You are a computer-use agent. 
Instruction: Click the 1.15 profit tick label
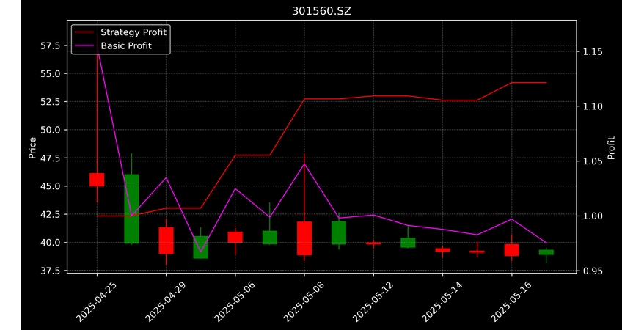click(x=592, y=52)
